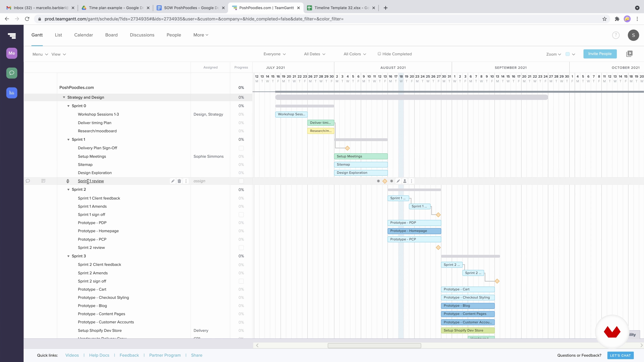Collapse Sprint 1 group
The width and height of the screenshot is (644, 362).
pyautogui.click(x=68, y=139)
